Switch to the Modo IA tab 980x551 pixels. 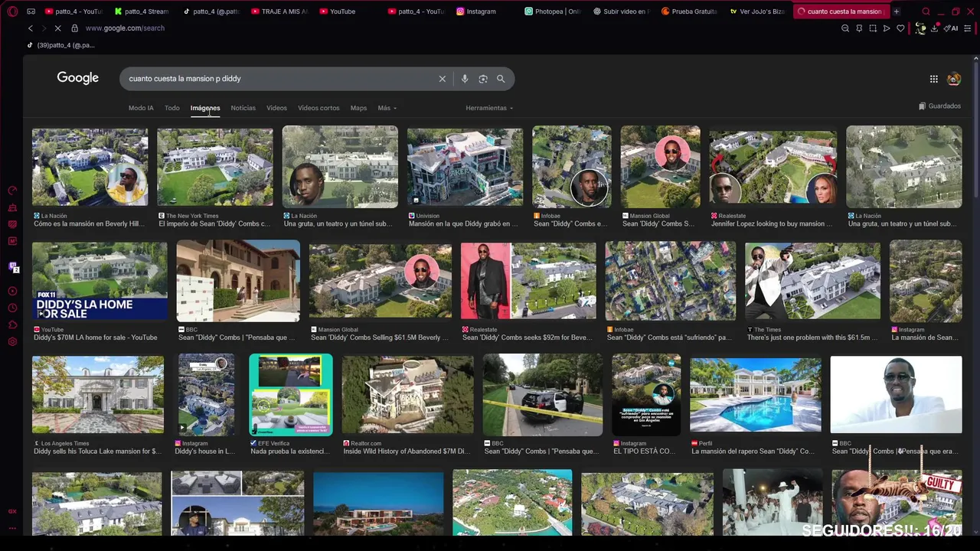point(141,108)
